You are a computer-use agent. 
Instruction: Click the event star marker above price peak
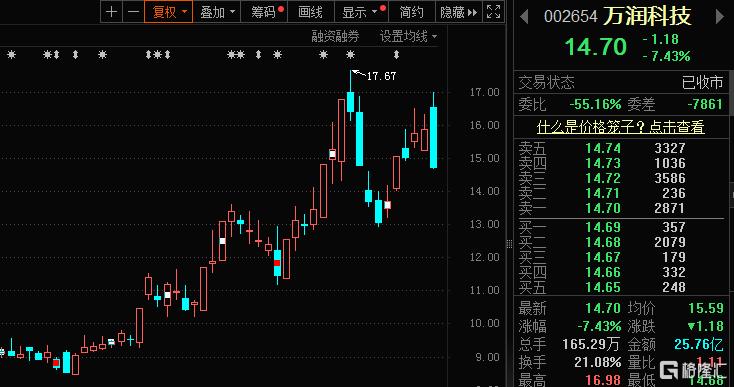pos(351,55)
